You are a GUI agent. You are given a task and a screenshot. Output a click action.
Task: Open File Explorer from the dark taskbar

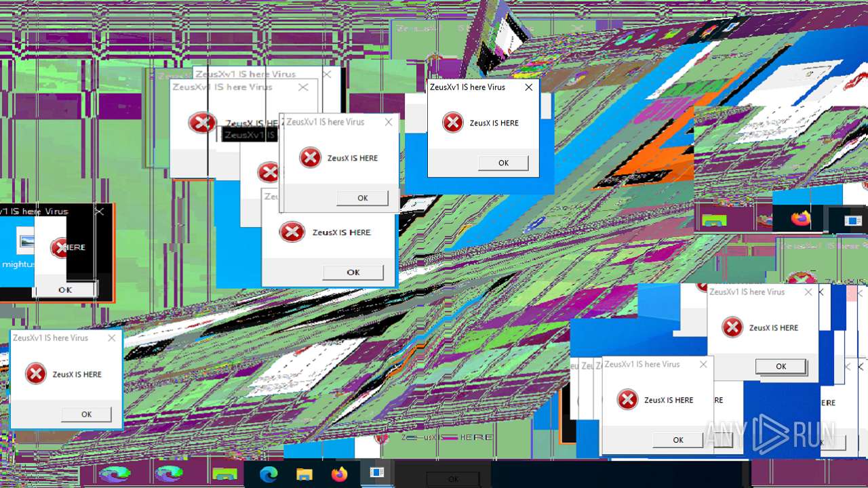(x=304, y=474)
